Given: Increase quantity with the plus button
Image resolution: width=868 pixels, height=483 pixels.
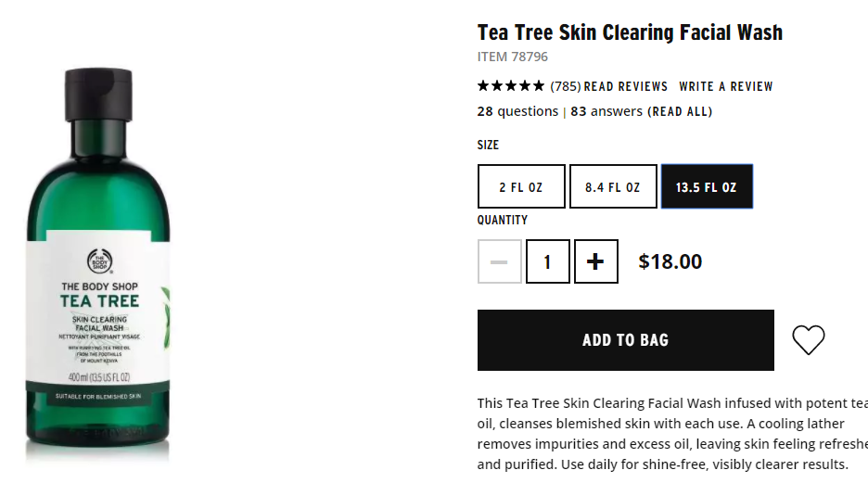Looking at the screenshot, I should [595, 262].
